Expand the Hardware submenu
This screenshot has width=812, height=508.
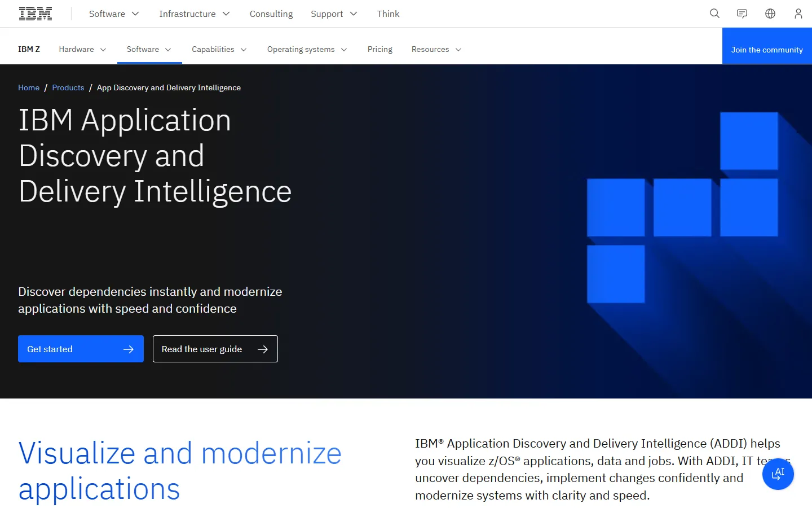83,50
